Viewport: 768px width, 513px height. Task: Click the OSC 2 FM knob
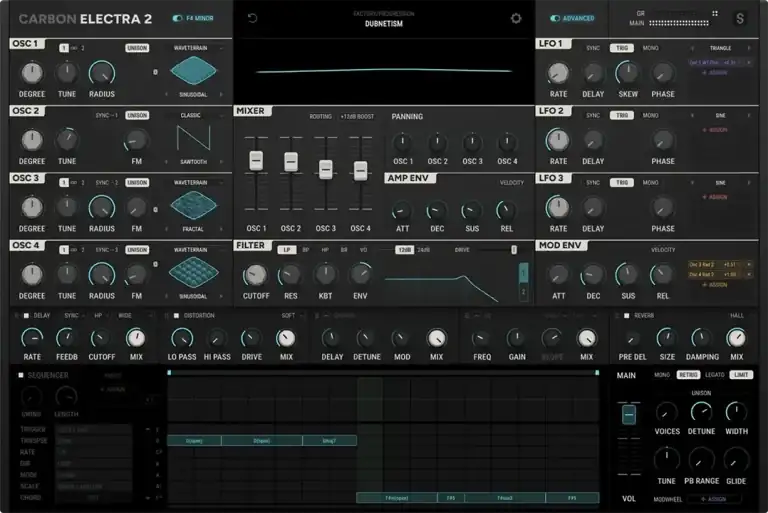coord(136,141)
